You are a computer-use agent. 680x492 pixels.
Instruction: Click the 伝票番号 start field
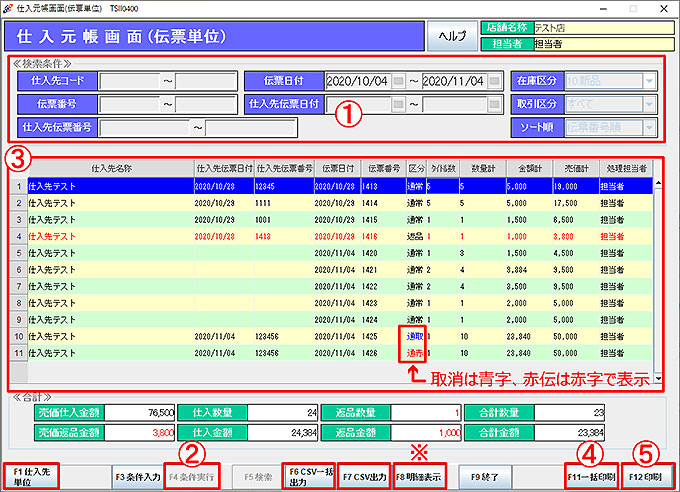click(x=130, y=104)
